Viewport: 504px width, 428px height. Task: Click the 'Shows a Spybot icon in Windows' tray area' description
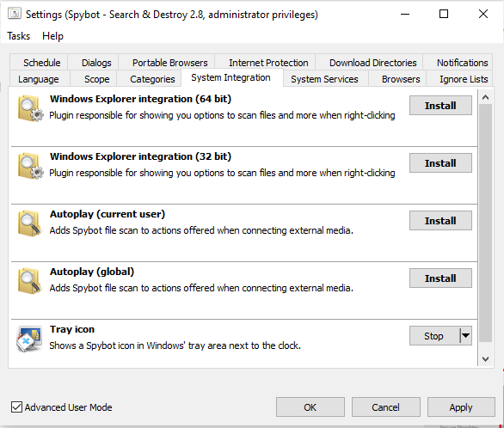coord(175,345)
